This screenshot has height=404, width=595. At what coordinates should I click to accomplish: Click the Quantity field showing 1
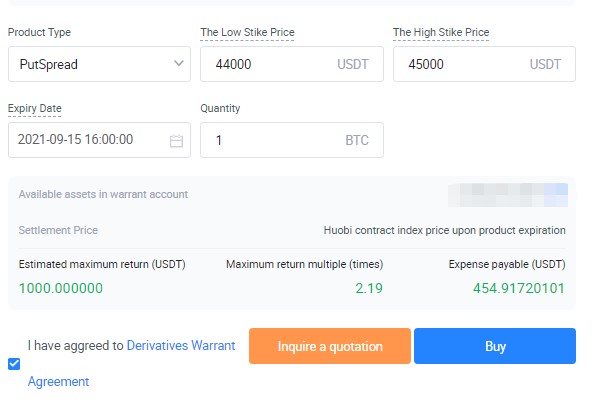pyautogui.click(x=292, y=140)
